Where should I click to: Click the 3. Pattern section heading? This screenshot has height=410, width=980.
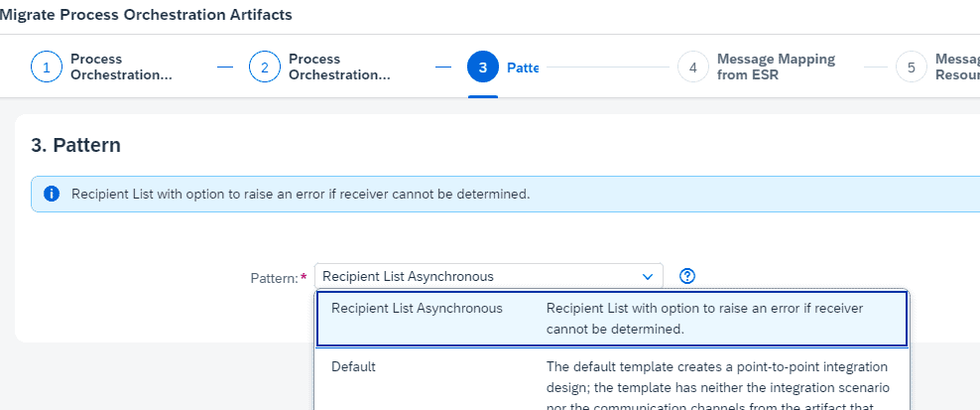[x=75, y=145]
